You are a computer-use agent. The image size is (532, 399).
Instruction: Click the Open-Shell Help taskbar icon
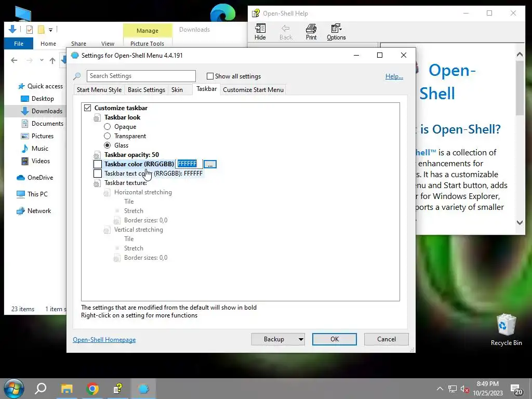118,389
